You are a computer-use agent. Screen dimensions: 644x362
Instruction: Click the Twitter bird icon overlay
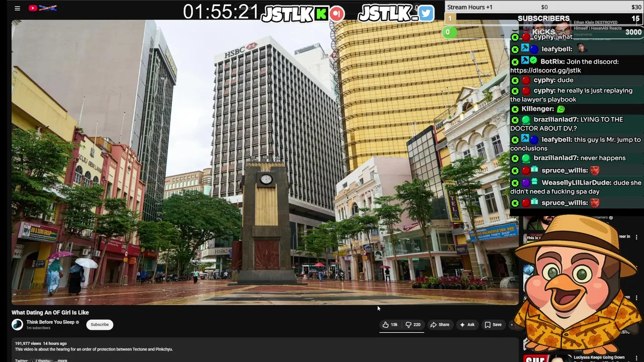point(426,14)
